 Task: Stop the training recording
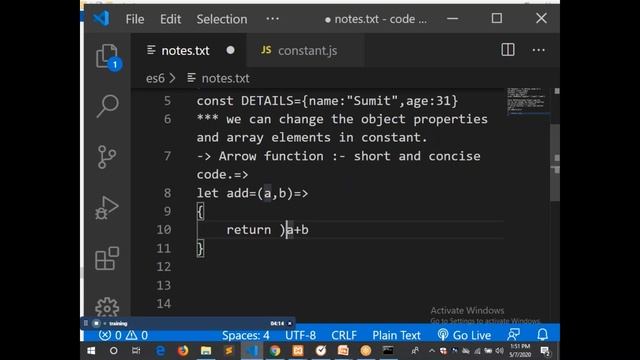[x=96, y=323]
